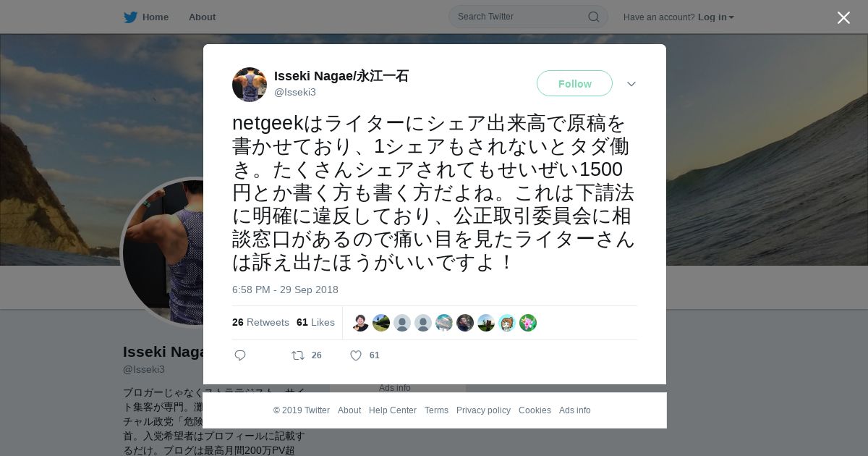The height and width of the screenshot is (456, 868).
Task: Go to the Home tab in the top bar
Action: coord(155,17)
